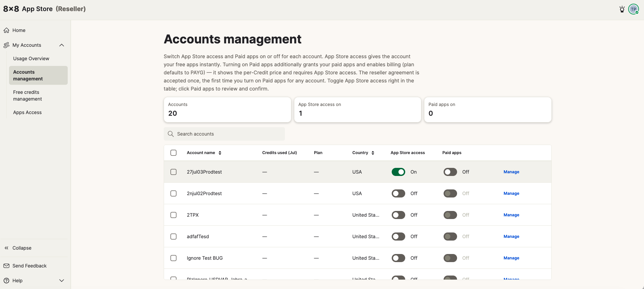Click the Home house icon

pos(6,30)
